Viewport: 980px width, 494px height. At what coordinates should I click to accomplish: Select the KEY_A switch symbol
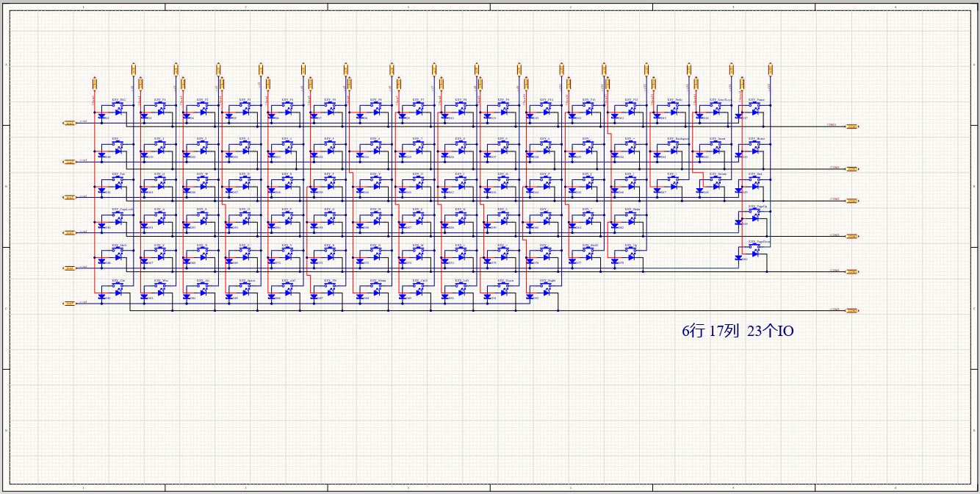coord(160,215)
